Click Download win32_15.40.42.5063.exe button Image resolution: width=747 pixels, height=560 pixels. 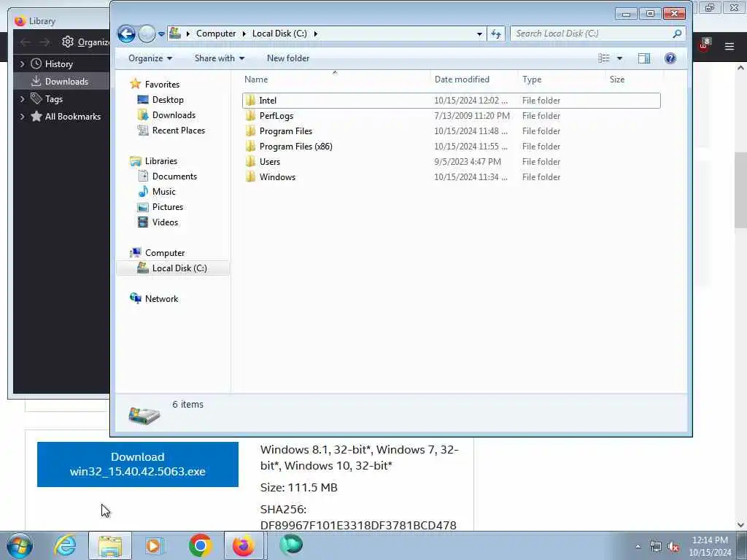138,464
